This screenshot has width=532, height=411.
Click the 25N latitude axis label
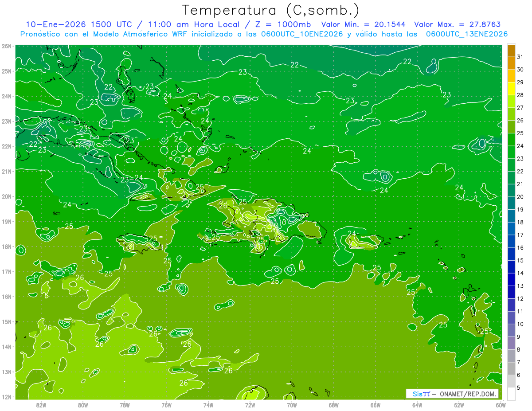7,71
